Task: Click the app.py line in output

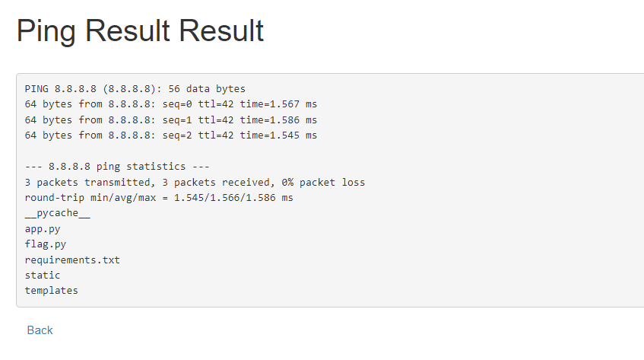Action: click(43, 229)
